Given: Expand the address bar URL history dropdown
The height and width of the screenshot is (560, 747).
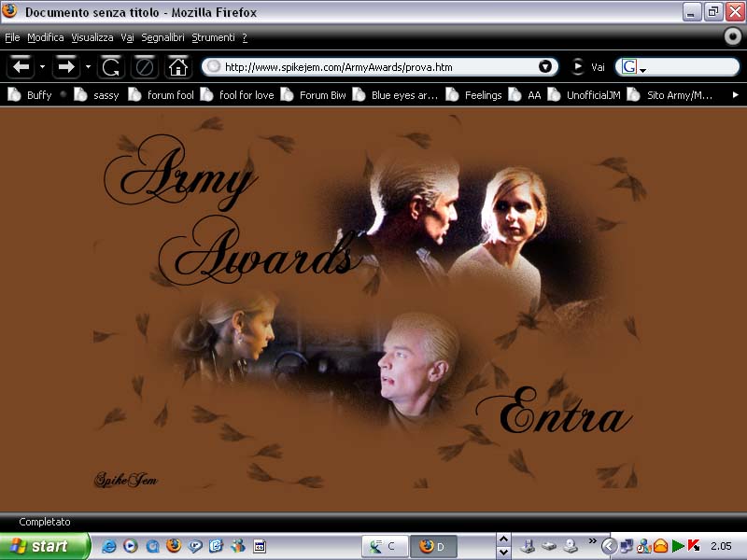Looking at the screenshot, I should point(545,66).
